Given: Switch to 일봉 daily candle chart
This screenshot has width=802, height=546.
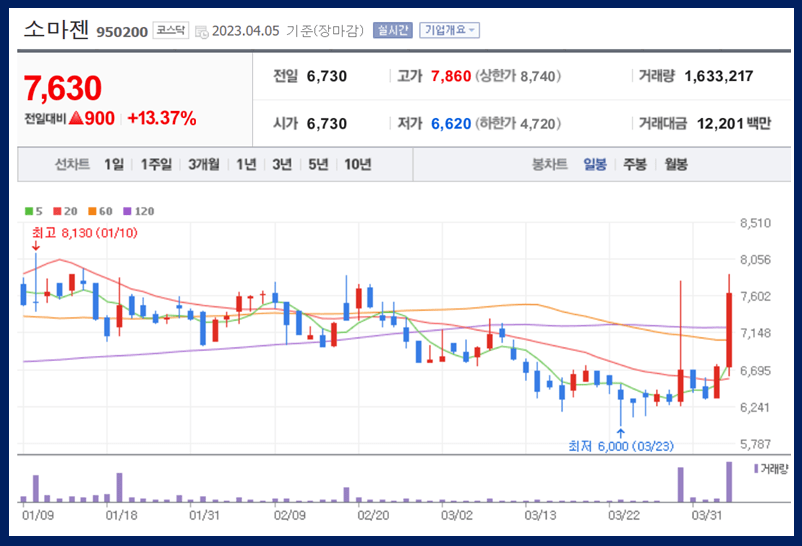Looking at the screenshot, I should (x=595, y=164).
